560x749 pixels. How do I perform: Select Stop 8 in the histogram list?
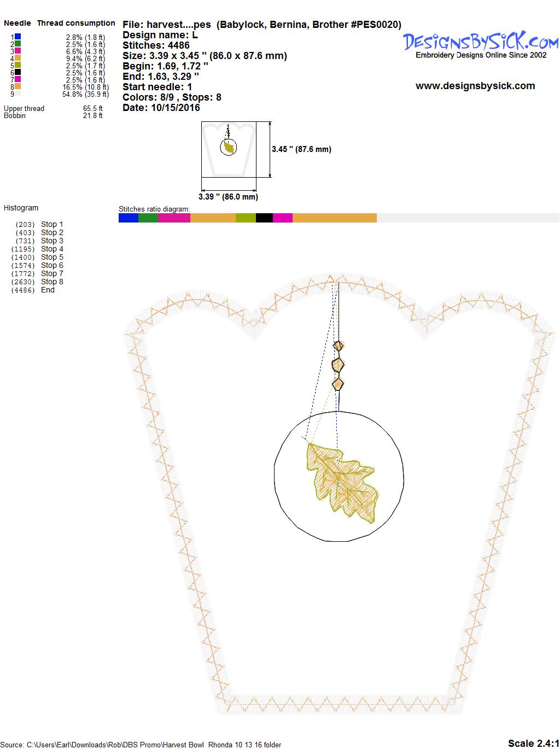coord(52,282)
